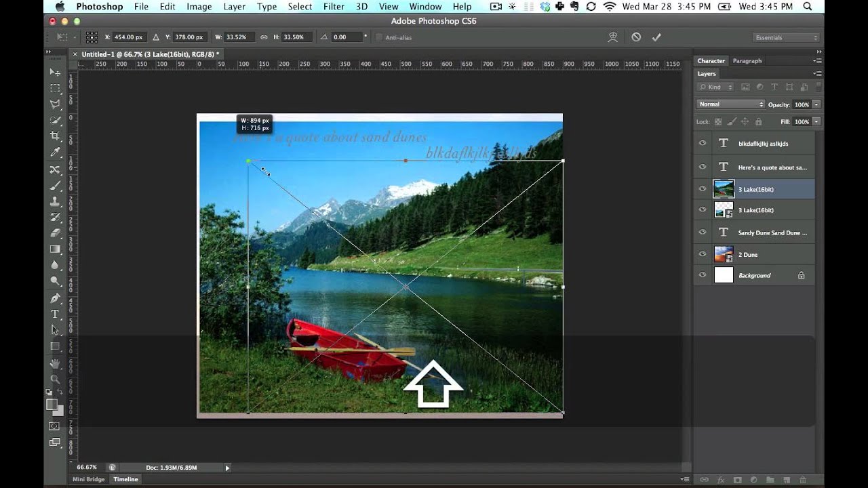Select the Brush tool
The width and height of the screenshot is (868, 488).
coord(55,185)
